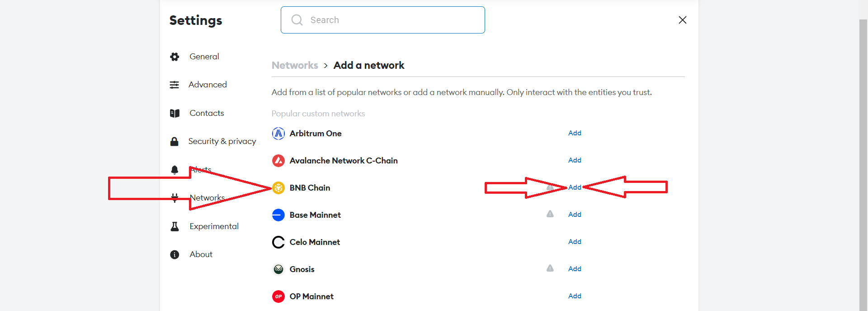Screen dimensions: 868x311
Task: Select Networks in the settings sidebar
Action: 207,198
